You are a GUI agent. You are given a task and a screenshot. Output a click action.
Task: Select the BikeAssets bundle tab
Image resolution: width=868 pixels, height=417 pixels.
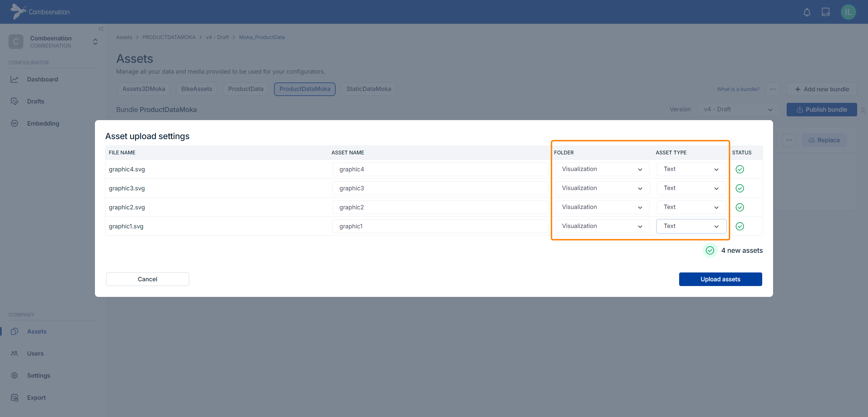tap(197, 89)
